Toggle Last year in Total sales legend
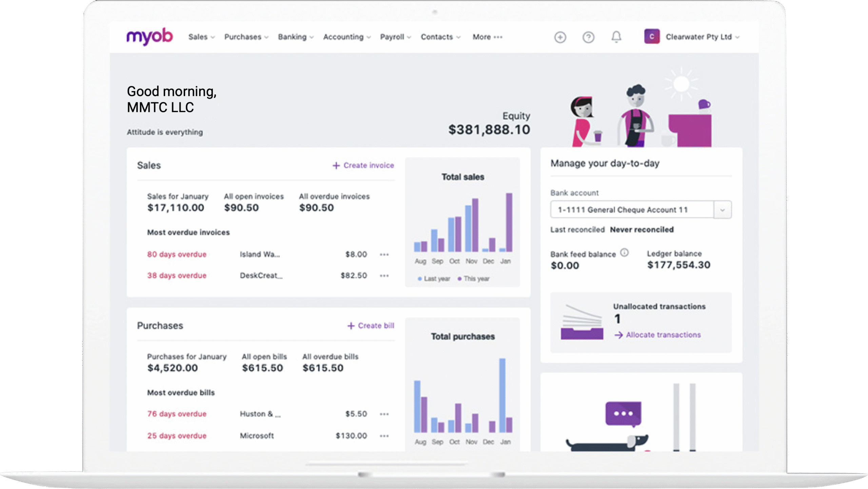 point(434,279)
